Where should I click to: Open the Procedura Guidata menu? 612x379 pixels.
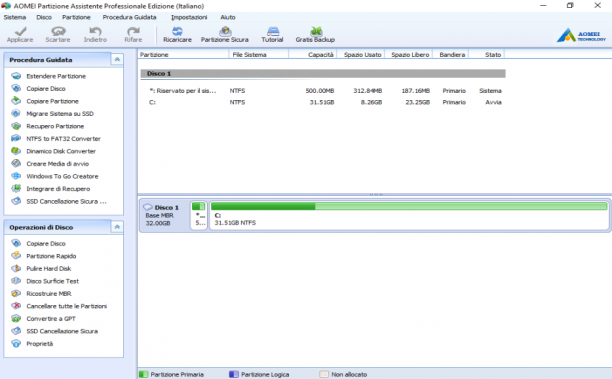129,17
